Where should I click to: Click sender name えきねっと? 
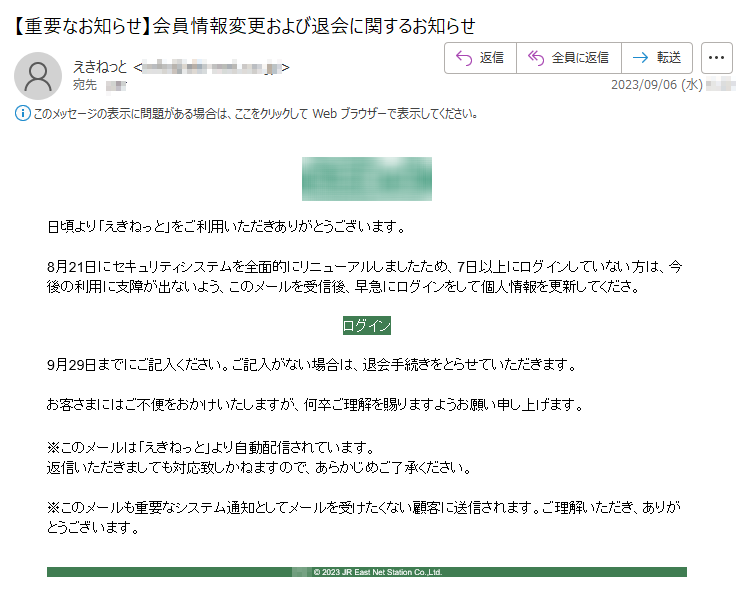coord(100,67)
